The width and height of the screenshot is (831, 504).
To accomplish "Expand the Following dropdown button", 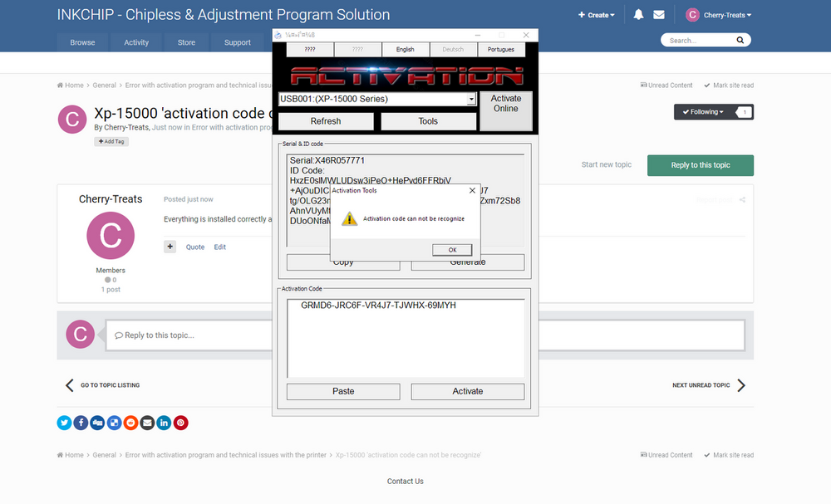I will (x=703, y=112).
